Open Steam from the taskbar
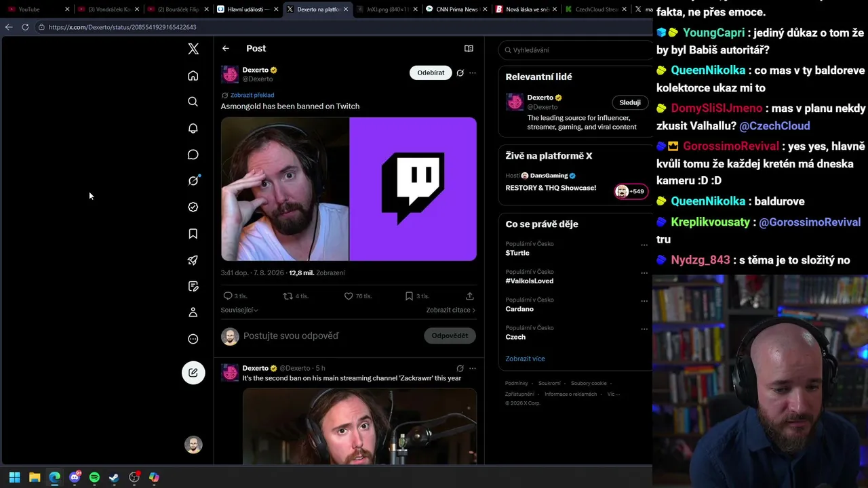This screenshot has width=868, height=488. tap(114, 478)
